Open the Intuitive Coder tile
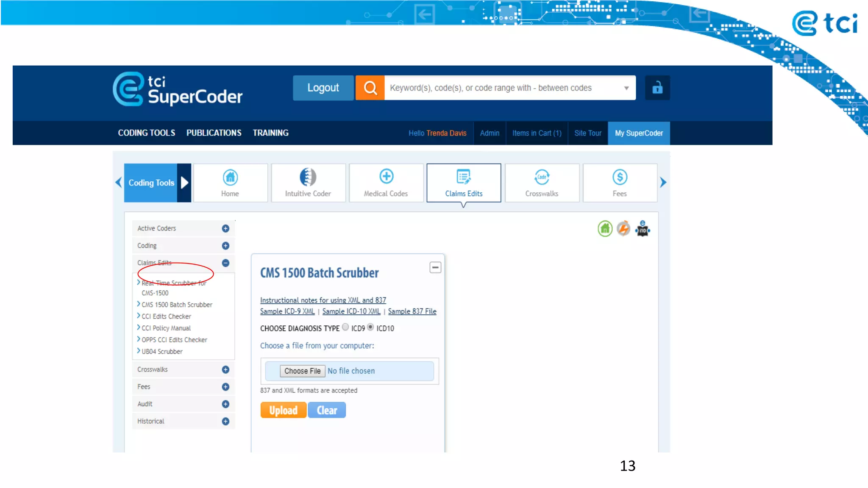This screenshot has width=868, height=488. pos(308,183)
